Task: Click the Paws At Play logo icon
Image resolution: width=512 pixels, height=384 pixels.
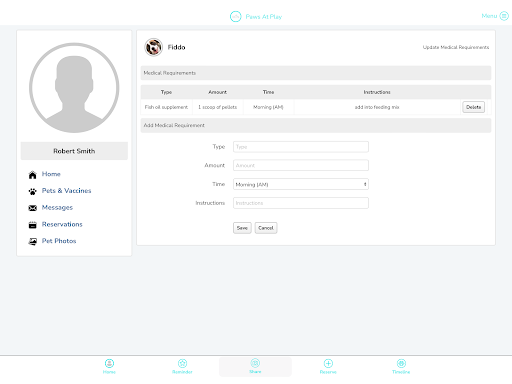Action: pyautogui.click(x=235, y=16)
